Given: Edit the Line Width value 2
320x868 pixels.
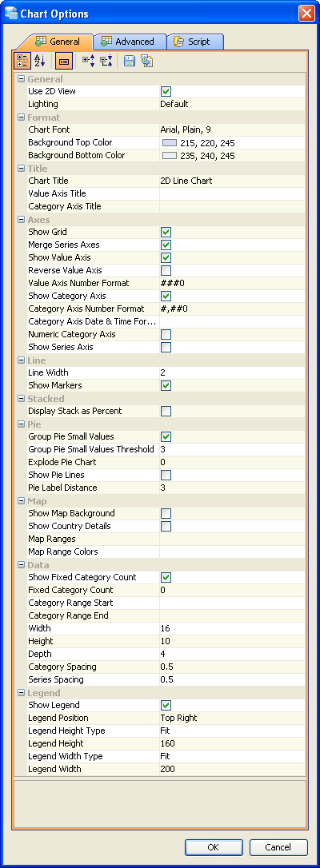Looking at the screenshot, I should 232,372.
